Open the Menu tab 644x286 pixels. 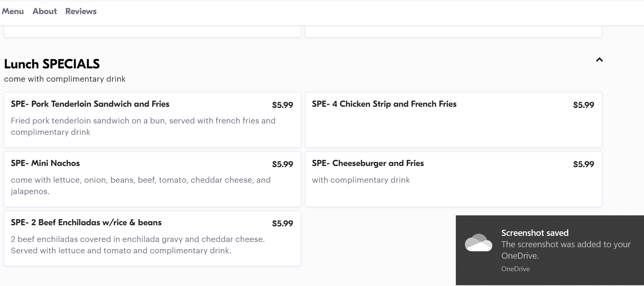coord(13,11)
